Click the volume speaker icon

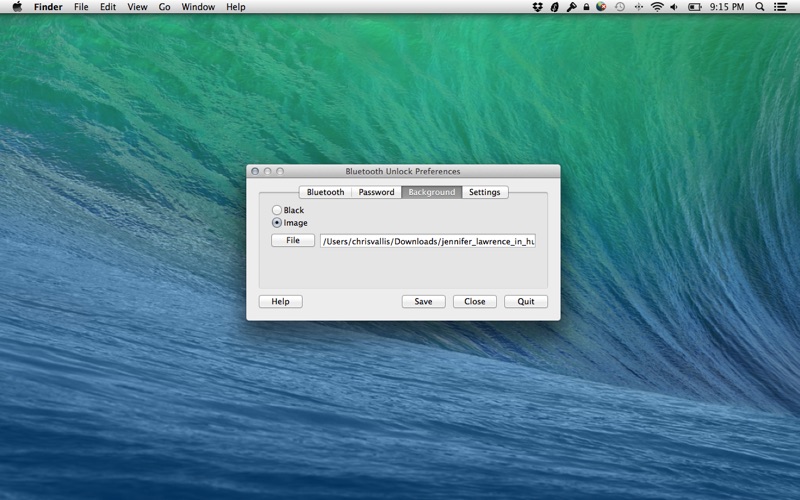[674, 7]
